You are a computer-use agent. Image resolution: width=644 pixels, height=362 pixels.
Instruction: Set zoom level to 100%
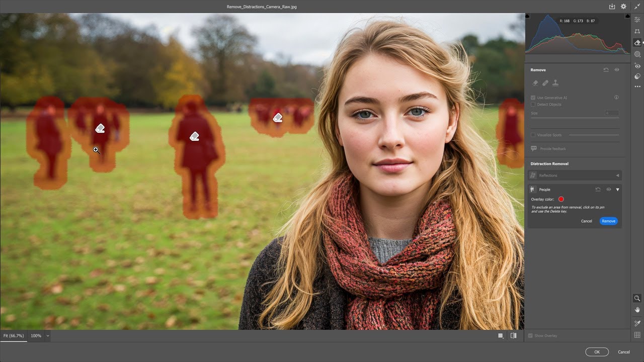[x=36, y=335]
